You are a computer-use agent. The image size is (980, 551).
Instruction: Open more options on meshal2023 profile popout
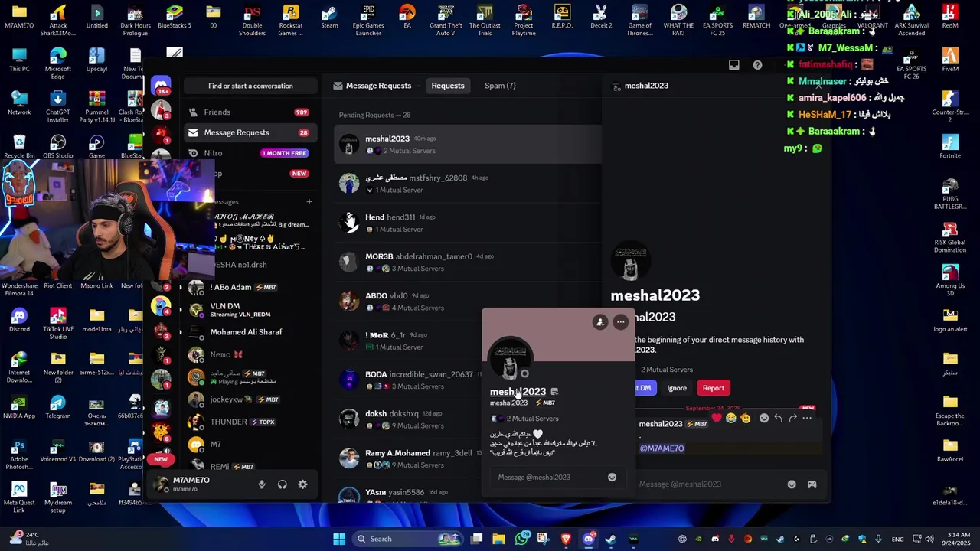(x=621, y=322)
